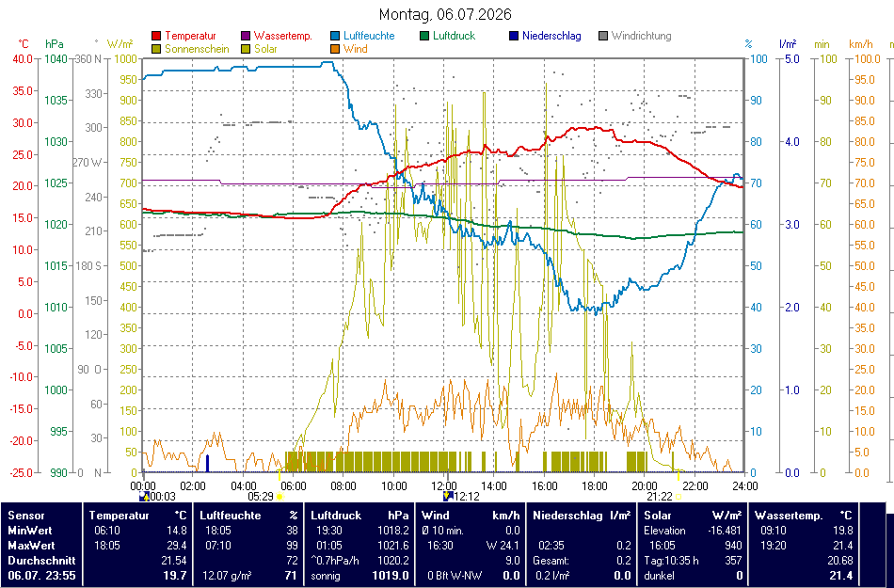Screen dimensions: 894x588
Task: Click the sonnig weather status text
Action: [326, 576]
